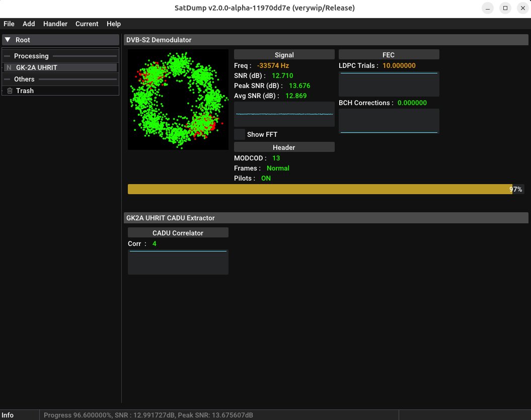Select the Trash tree row
Image resolution: width=531 pixels, height=420 pixels.
[60, 91]
